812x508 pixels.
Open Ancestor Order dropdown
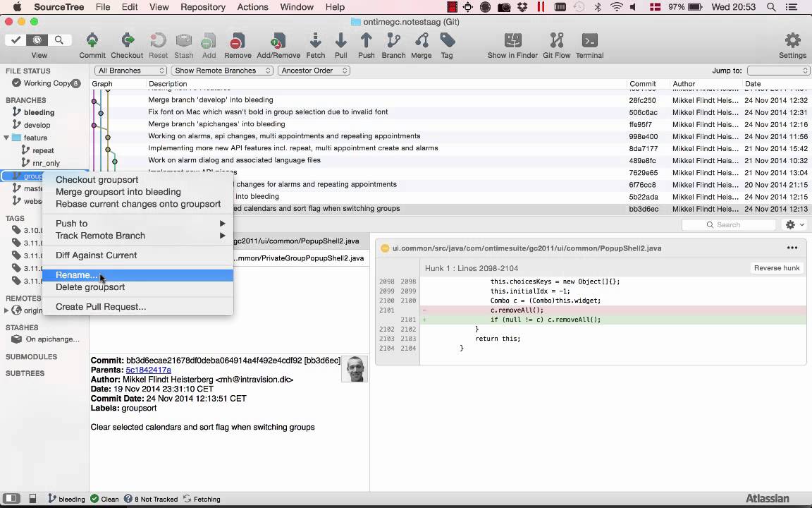314,71
